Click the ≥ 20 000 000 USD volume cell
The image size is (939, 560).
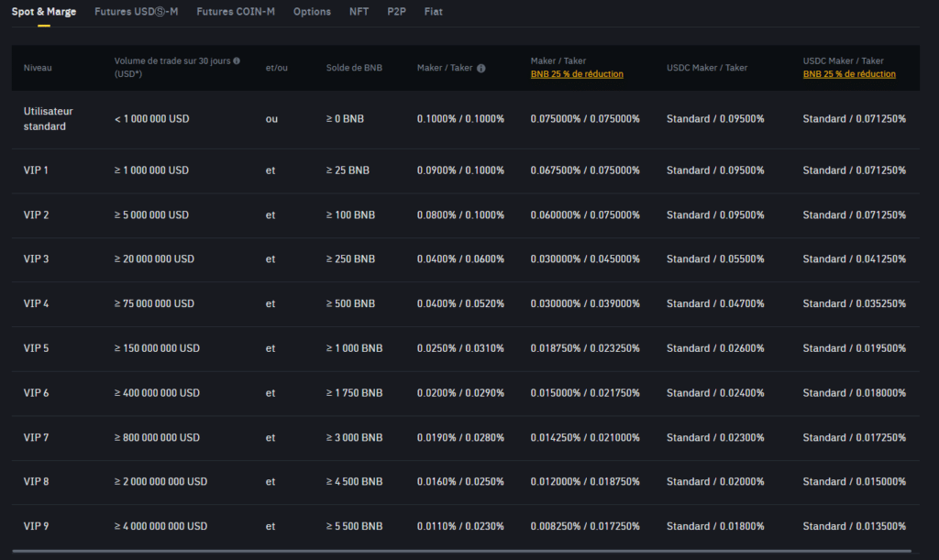coord(154,259)
